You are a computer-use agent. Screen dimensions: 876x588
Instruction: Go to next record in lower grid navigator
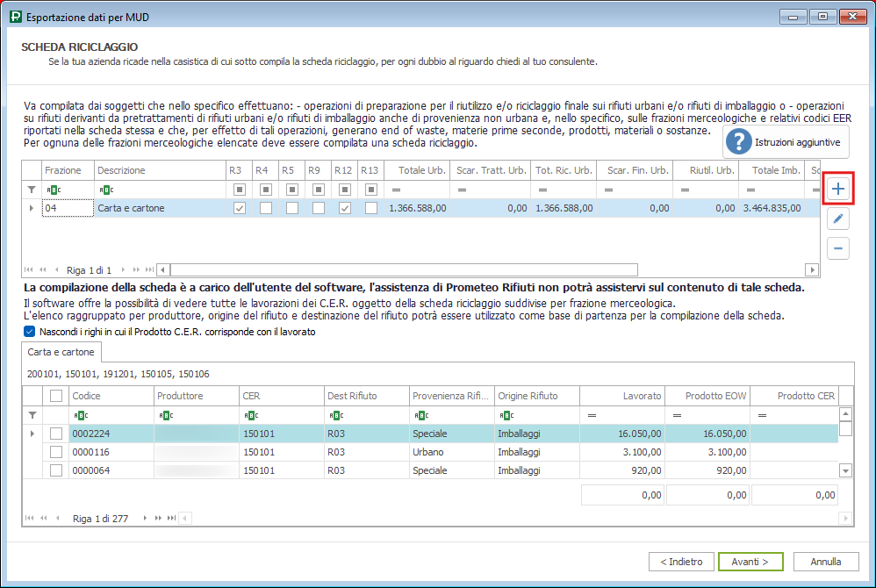coord(145,518)
